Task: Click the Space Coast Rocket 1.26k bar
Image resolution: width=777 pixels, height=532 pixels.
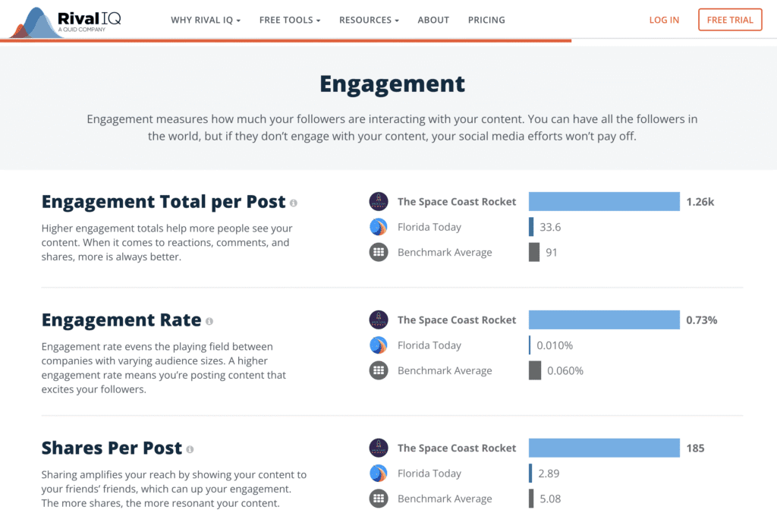Action: tap(604, 202)
